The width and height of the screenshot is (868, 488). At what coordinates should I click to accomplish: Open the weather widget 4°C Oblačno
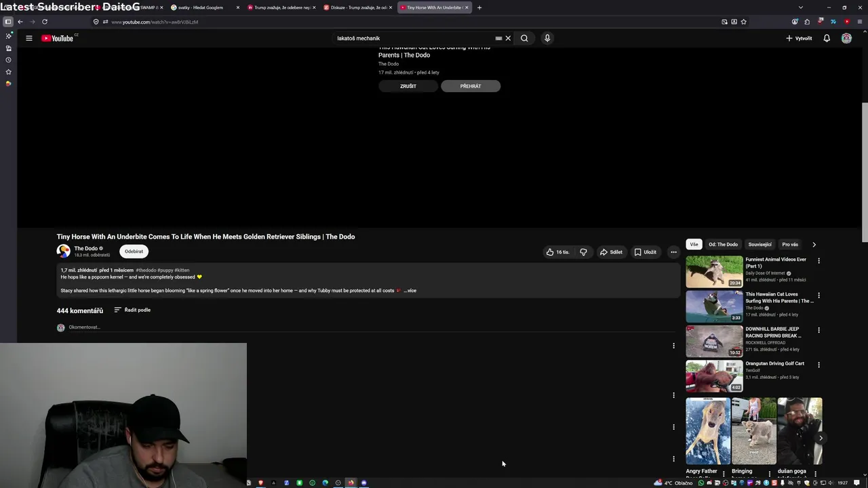(x=673, y=483)
